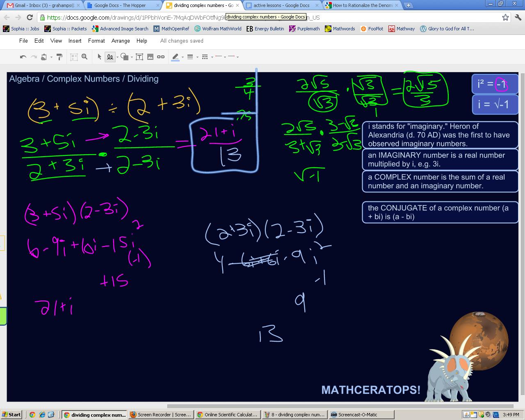Bookmark this page with the star
The image size is (525, 420).
pyautogui.click(x=505, y=17)
